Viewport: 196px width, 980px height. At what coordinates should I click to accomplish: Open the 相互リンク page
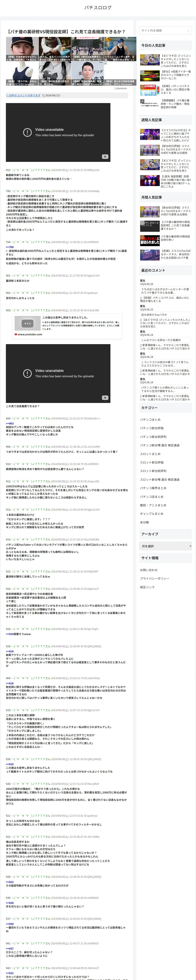pyautogui.click(x=147, y=587)
